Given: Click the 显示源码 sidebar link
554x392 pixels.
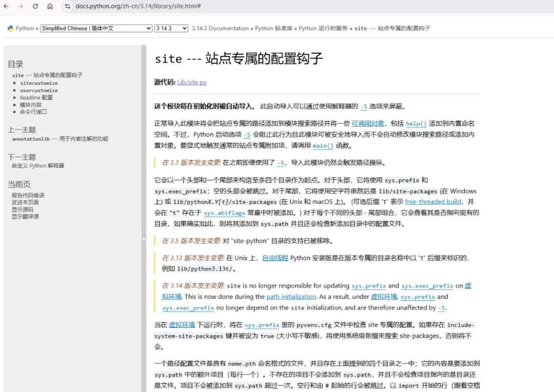Looking at the screenshot, I should click(22, 209).
